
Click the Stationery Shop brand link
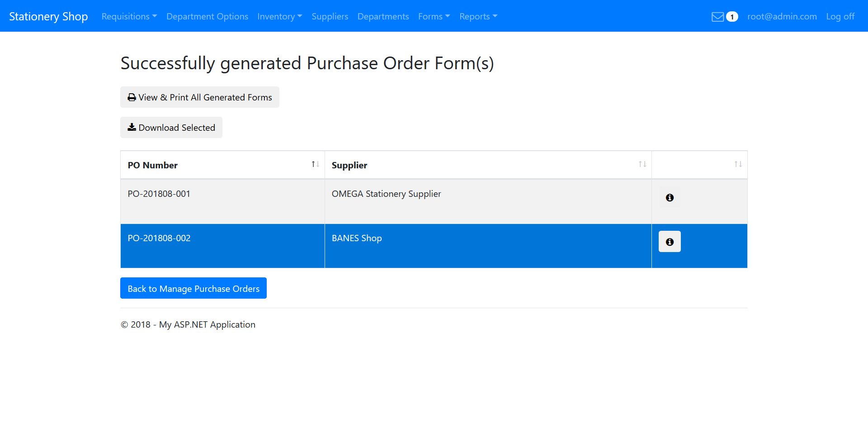tap(48, 16)
